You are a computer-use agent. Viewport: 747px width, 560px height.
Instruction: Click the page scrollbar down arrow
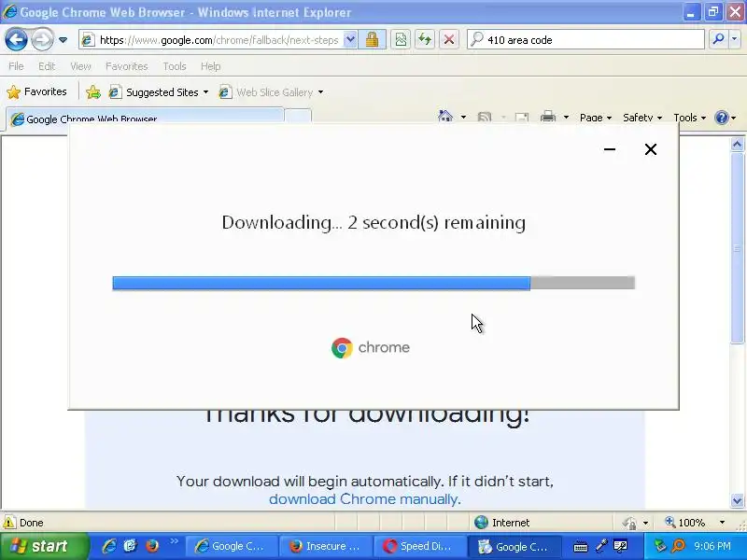pyautogui.click(x=737, y=500)
